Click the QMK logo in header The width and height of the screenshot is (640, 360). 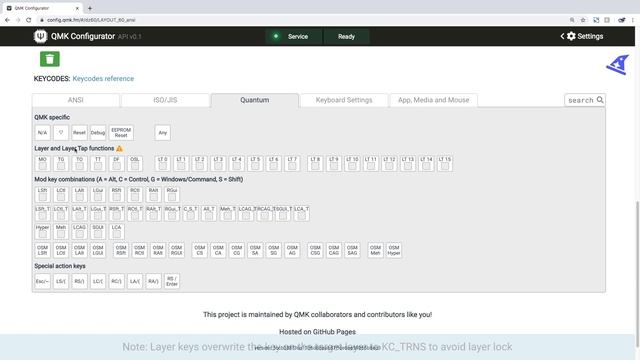point(40,36)
